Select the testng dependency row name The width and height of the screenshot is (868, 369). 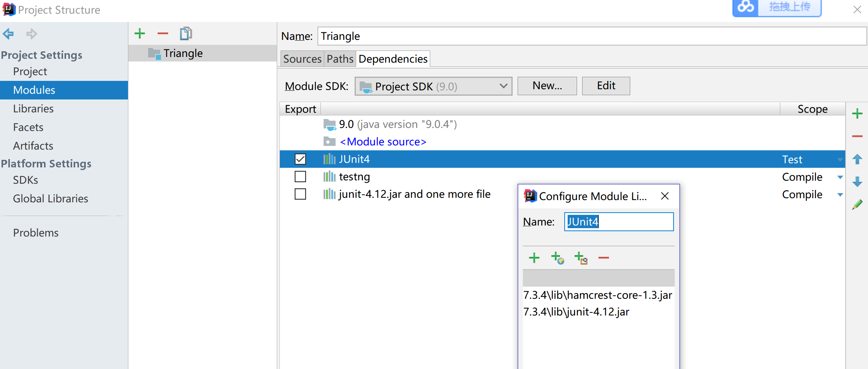tap(354, 177)
